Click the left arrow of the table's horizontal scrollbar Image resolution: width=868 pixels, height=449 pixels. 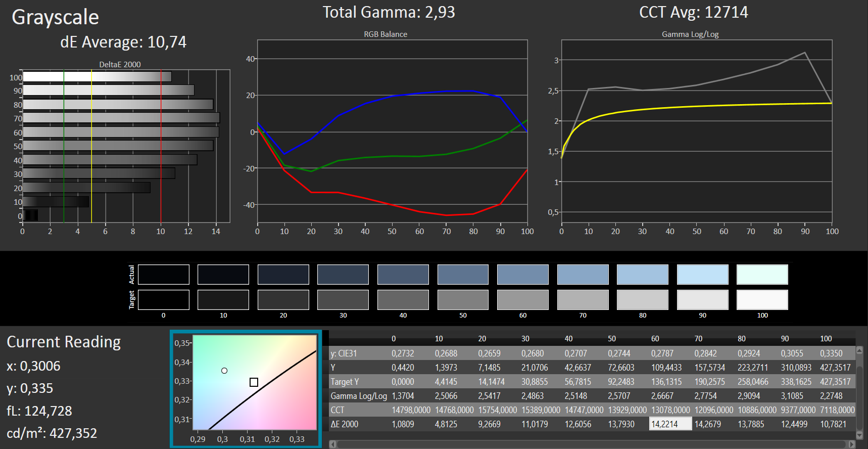[x=332, y=444]
